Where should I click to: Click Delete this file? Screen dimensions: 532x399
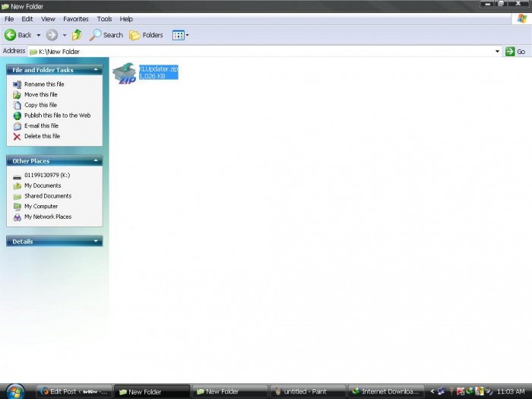42,136
